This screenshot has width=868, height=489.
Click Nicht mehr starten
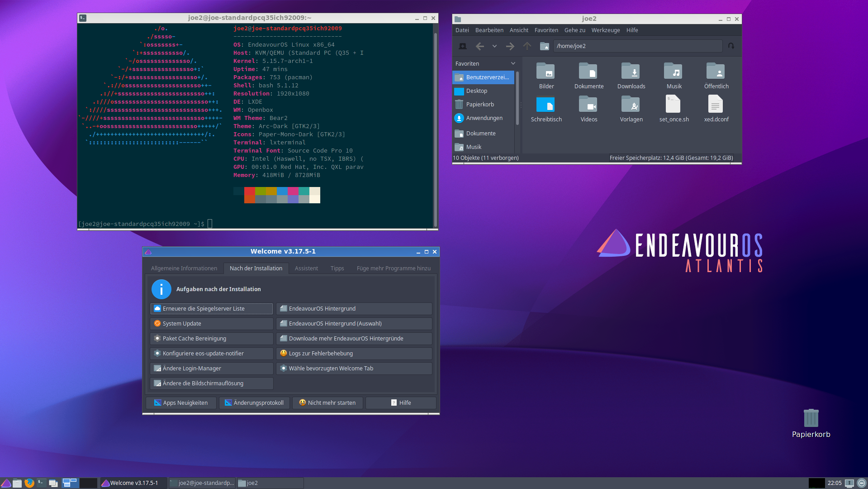click(x=328, y=403)
